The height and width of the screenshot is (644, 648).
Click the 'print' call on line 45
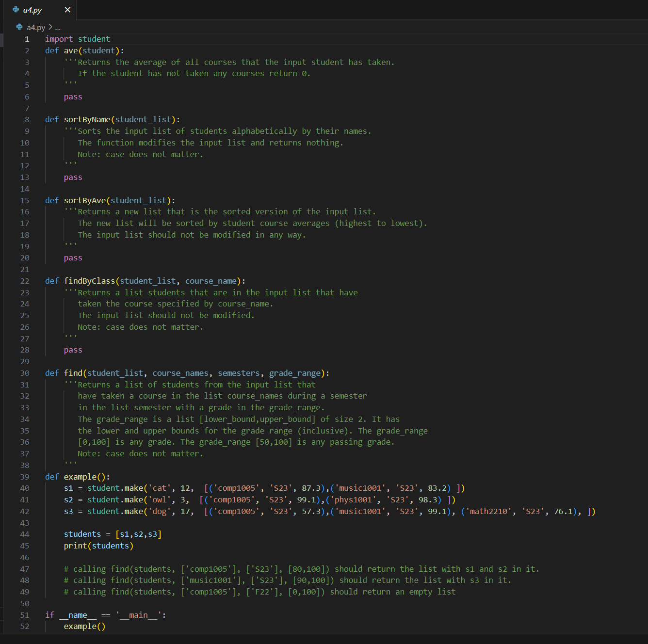[76, 546]
